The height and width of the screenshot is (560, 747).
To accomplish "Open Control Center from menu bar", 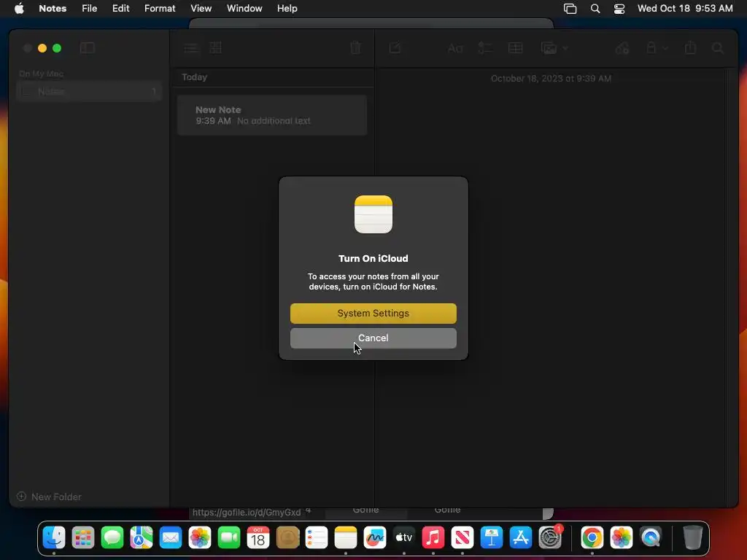I will point(619,9).
